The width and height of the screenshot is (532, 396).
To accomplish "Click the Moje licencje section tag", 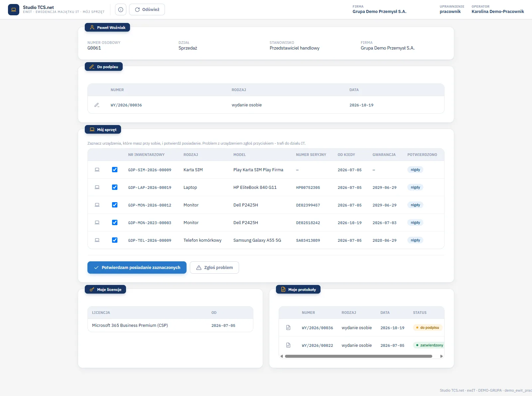I will pos(105,290).
